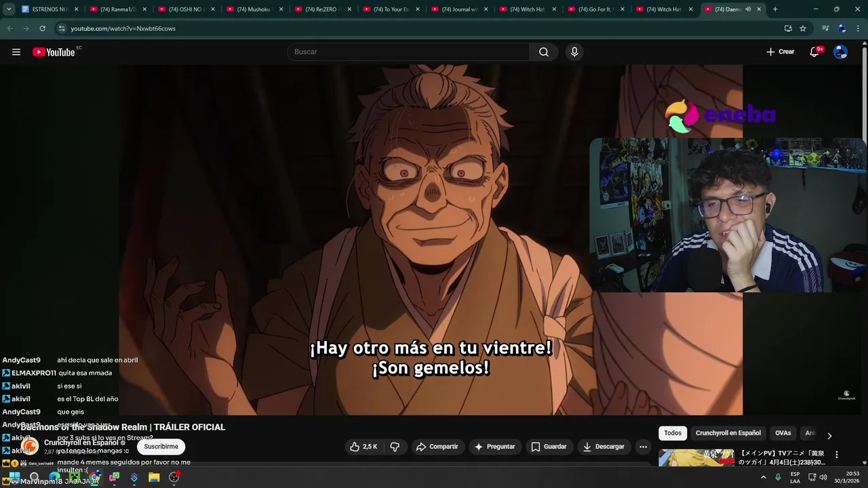The image size is (868, 488).
Task: Change ESP LAA input language
Action: point(795,477)
